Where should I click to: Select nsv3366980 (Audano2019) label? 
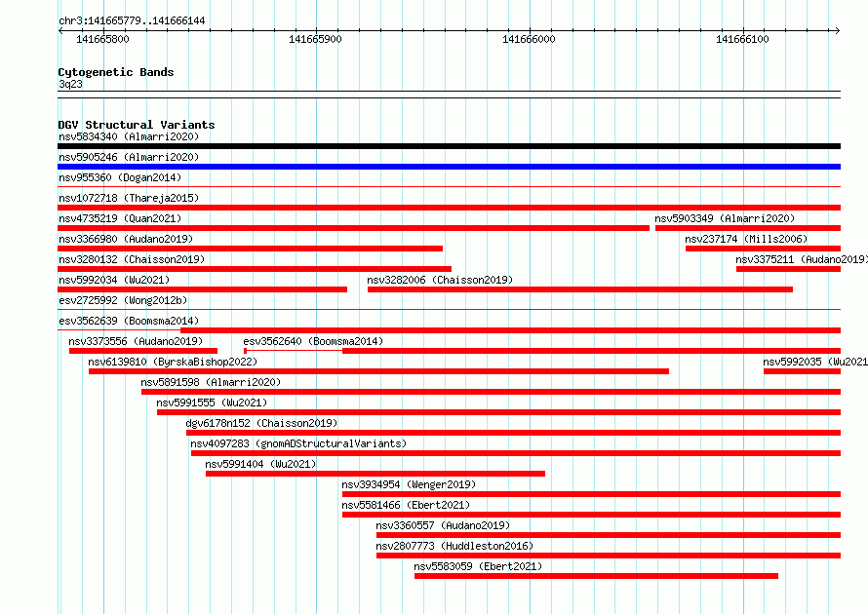pos(126,239)
